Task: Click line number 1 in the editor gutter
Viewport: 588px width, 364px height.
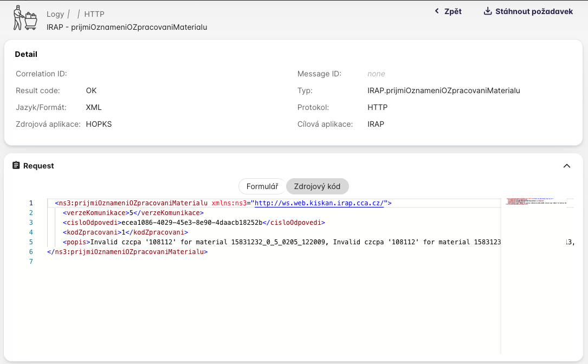Action: [x=31, y=203]
